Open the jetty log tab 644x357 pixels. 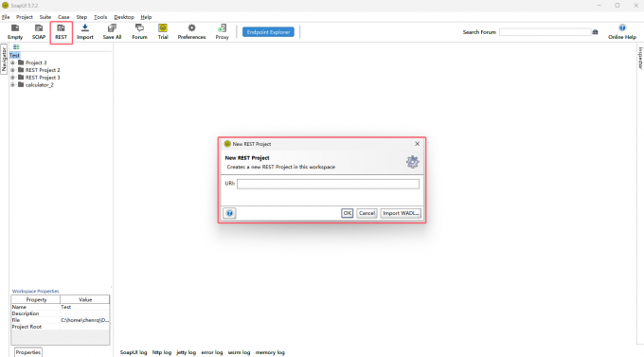[186, 352]
